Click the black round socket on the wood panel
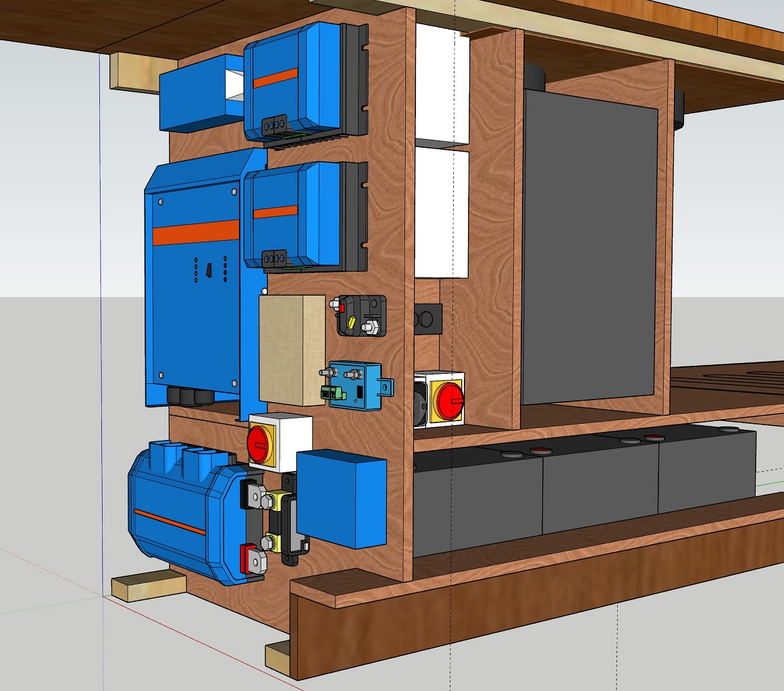Viewport: 784px width, 691px height. (x=428, y=319)
